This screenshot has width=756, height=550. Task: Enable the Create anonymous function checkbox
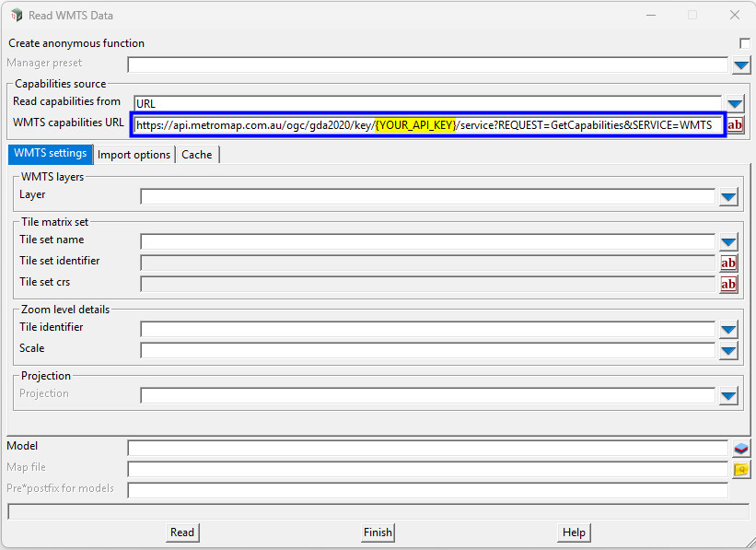745,42
